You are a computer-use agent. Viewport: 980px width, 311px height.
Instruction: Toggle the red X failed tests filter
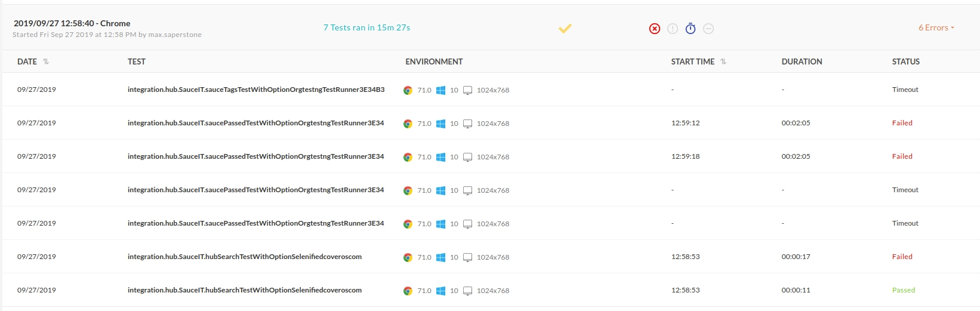(655, 29)
